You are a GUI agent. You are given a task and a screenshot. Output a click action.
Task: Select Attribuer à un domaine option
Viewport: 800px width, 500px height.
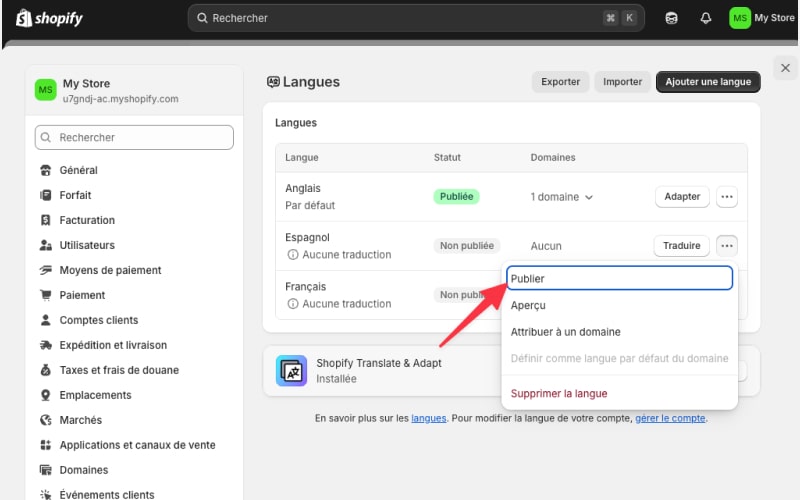point(565,332)
